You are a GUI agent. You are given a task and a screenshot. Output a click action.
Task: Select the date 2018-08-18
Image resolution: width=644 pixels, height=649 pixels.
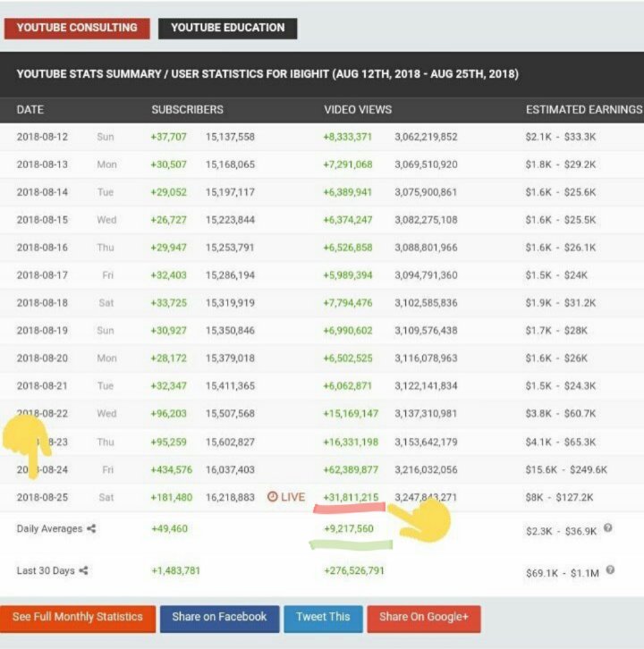pyautogui.click(x=42, y=303)
